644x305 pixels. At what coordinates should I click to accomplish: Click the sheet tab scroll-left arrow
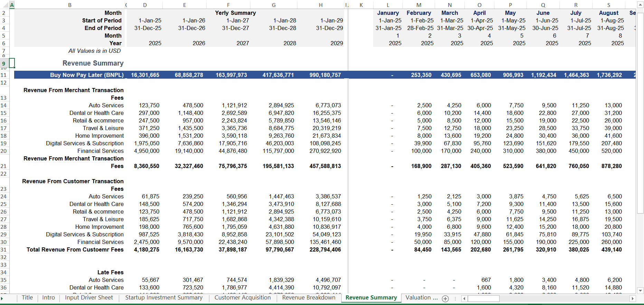[2, 299]
